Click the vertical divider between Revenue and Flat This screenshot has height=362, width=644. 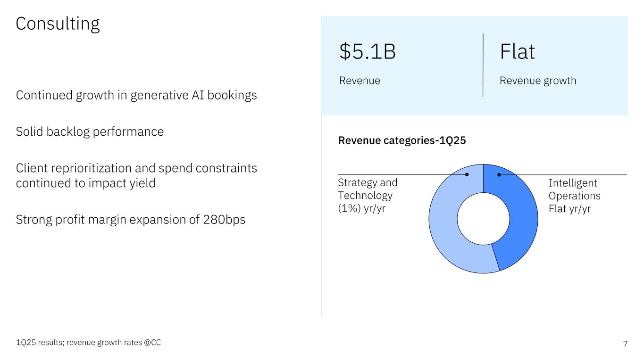tap(483, 65)
